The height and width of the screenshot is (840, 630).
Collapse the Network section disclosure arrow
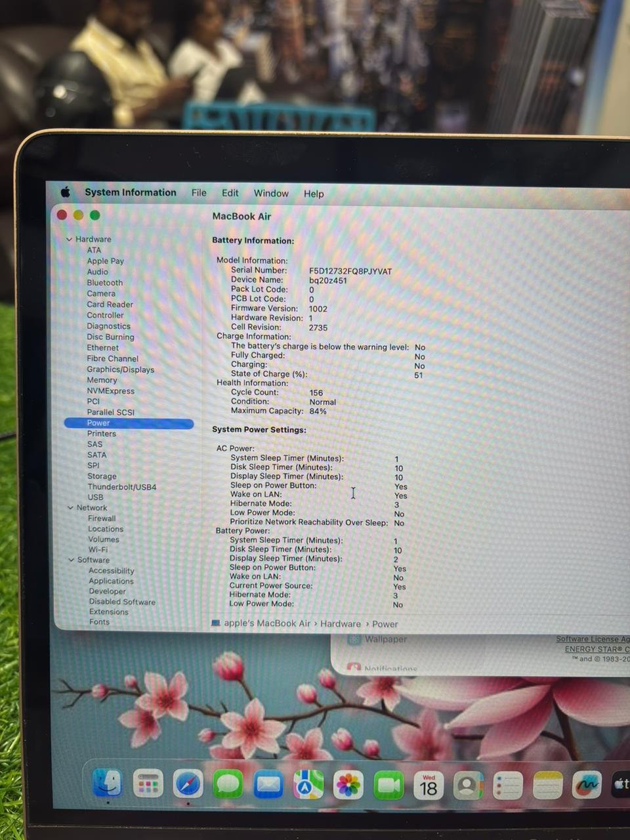(x=70, y=508)
